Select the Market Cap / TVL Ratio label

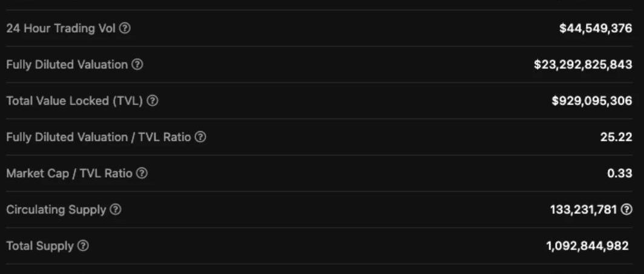tap(68, 174)
